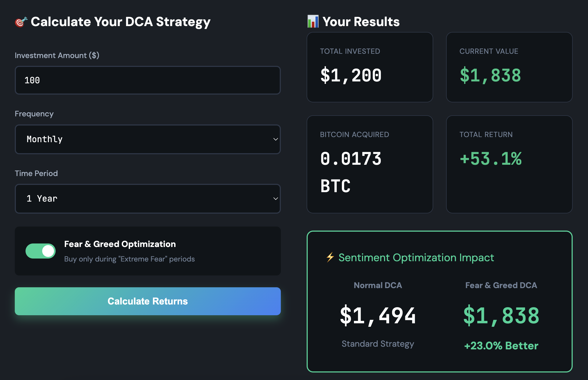Click the chevron on the 1 Year dropdown

275,199
